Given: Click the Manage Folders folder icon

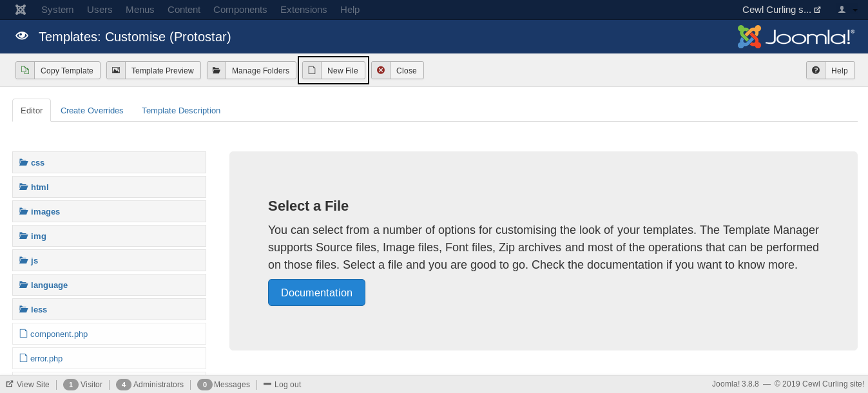Looking at the screenshot, I should 217,70.
